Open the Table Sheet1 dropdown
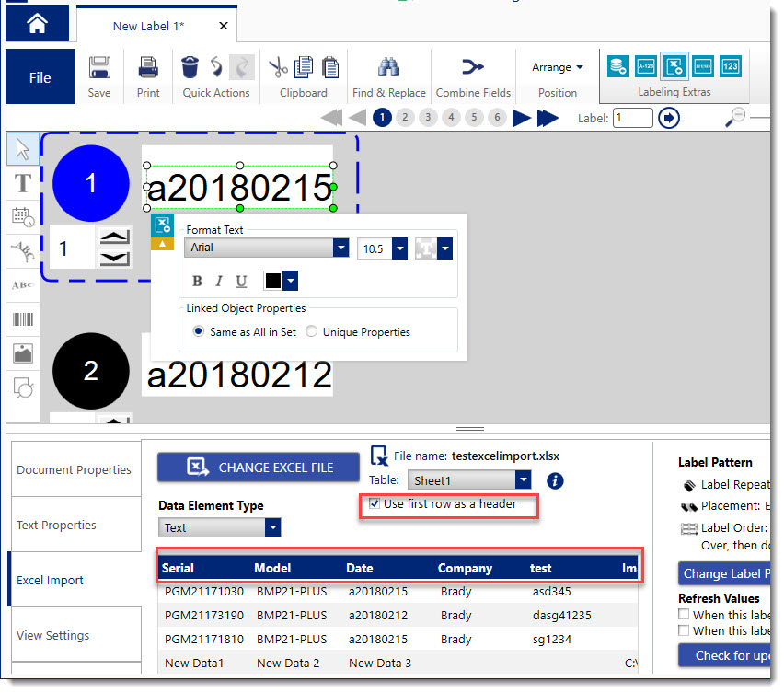784x693 pixels. pos(523,480)
